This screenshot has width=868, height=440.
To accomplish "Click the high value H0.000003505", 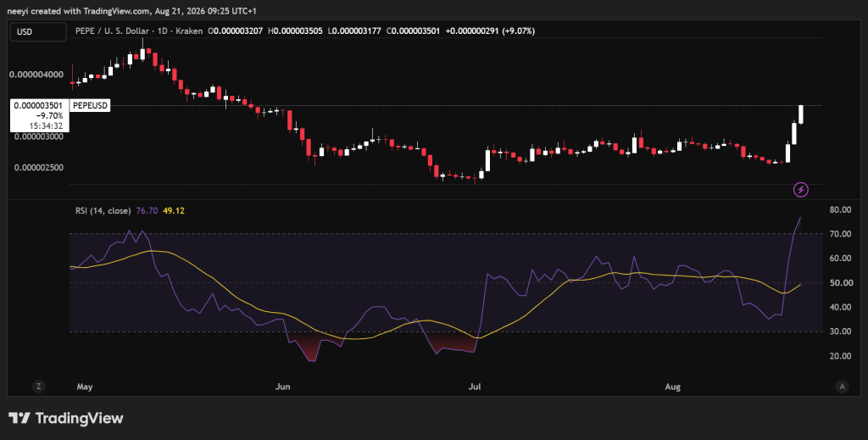I will (x=296, y=31).
